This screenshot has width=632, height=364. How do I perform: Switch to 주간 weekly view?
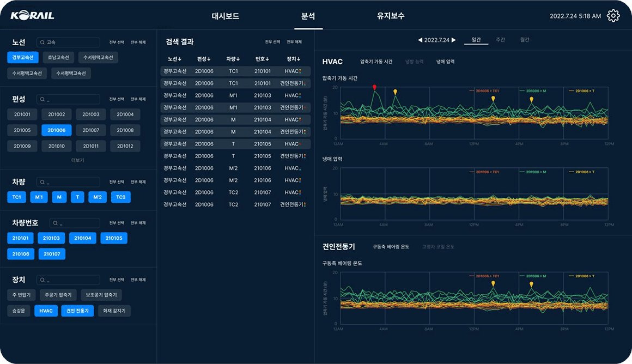pyautogui.click(x=500, y=39)
